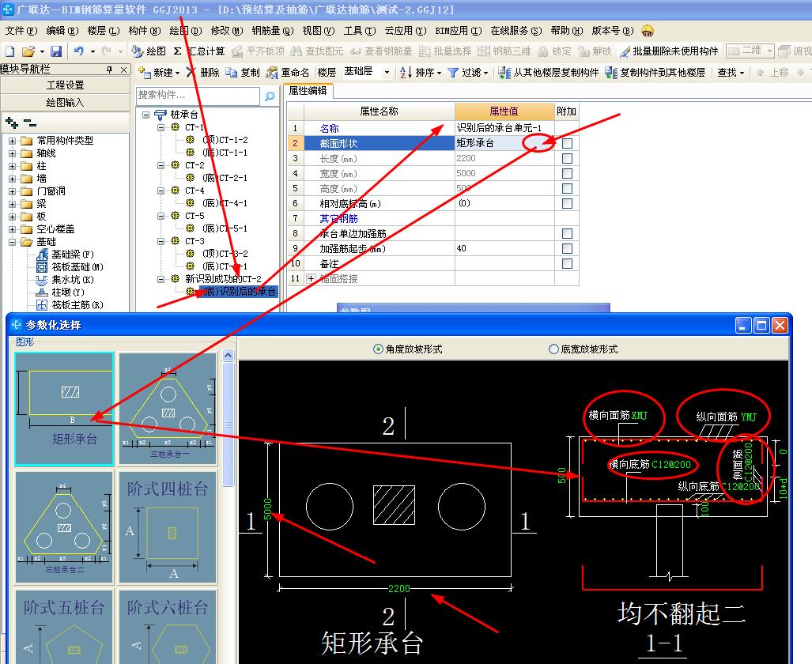Click the Open file folder icon
This screenshot has width=812, height=664.
(x=28, y=51)
